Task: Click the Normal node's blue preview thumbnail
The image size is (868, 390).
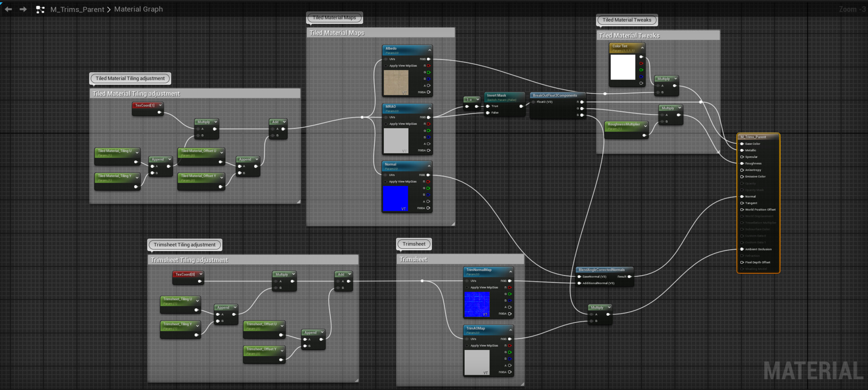Action: [396, 199]
